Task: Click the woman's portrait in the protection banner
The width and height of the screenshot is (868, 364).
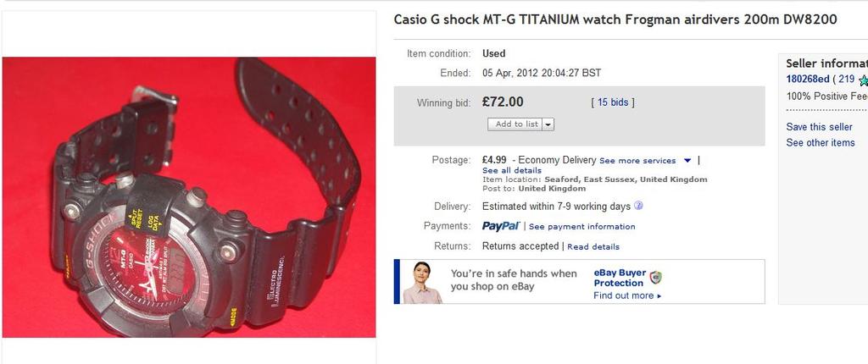Action: [422, 282]
